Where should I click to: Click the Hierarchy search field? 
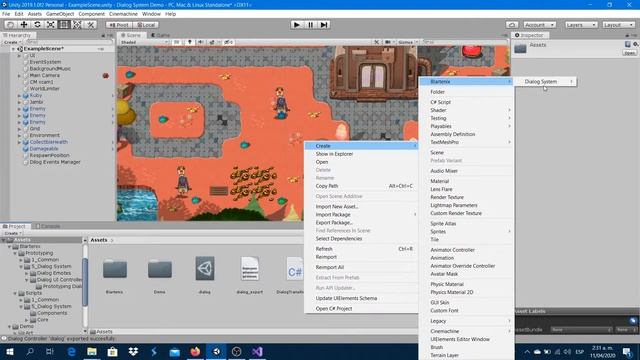[69, 42]
